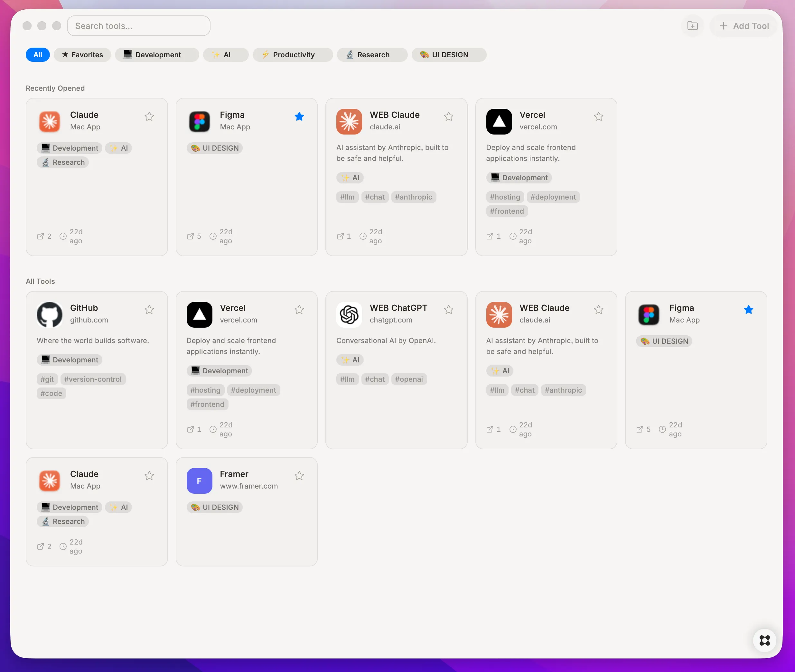Open the chatgpt.com link text
The width and height of the screenshot is (795, 672).
[x=391, y=320]
